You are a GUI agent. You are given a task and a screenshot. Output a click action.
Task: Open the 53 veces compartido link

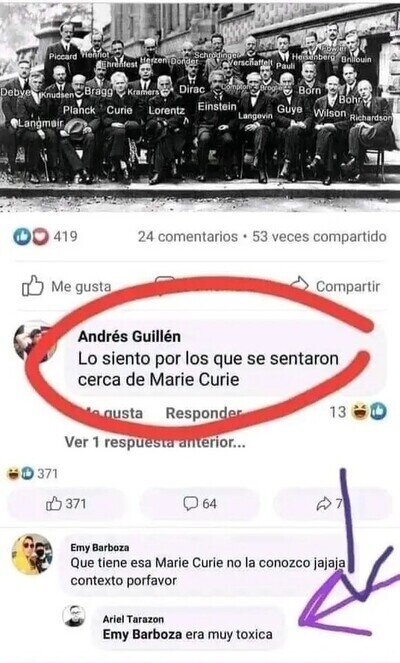tap(319, 236)
